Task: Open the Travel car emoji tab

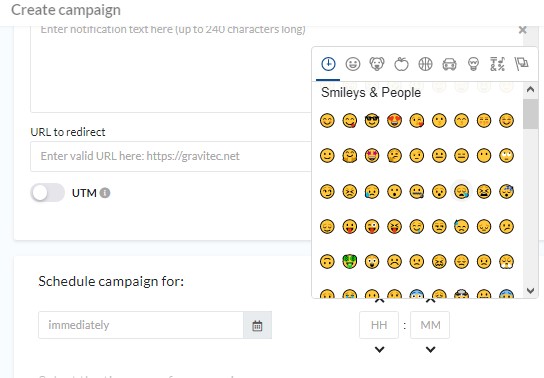Action: pos(449,64)
